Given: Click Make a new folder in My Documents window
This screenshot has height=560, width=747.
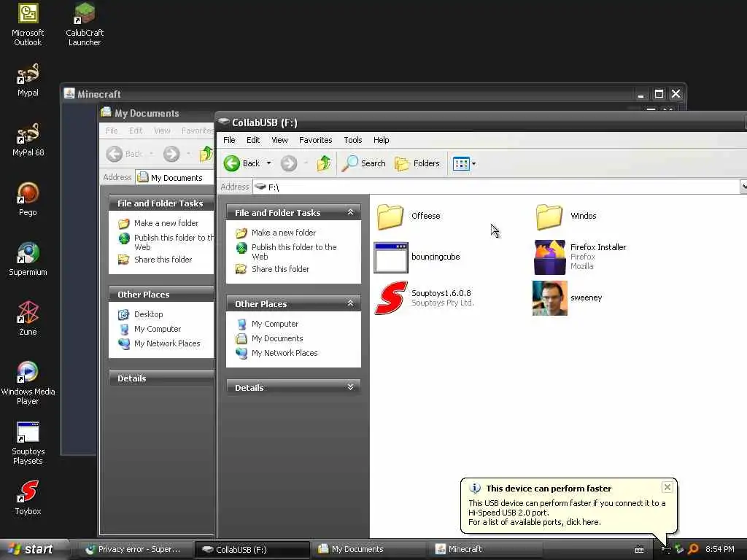Looking at the screenshot, I should (x=166, y=223).
